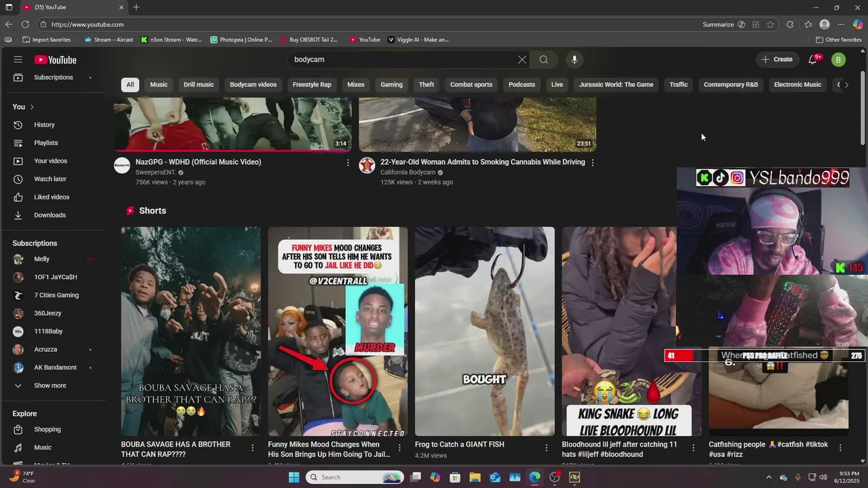The height and width of the screenshot is (488, 868).
Task: Expand the You section chevron
Action: (32, 107)
